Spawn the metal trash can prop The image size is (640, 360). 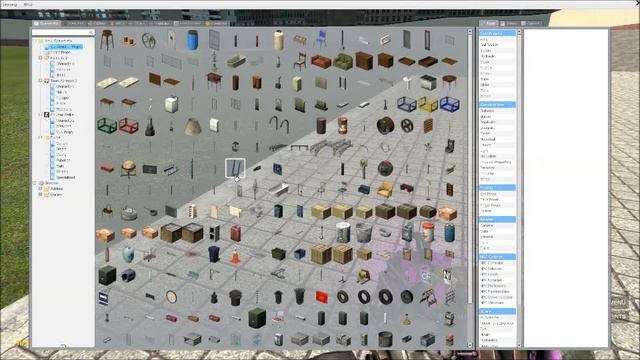click(364, 233)
